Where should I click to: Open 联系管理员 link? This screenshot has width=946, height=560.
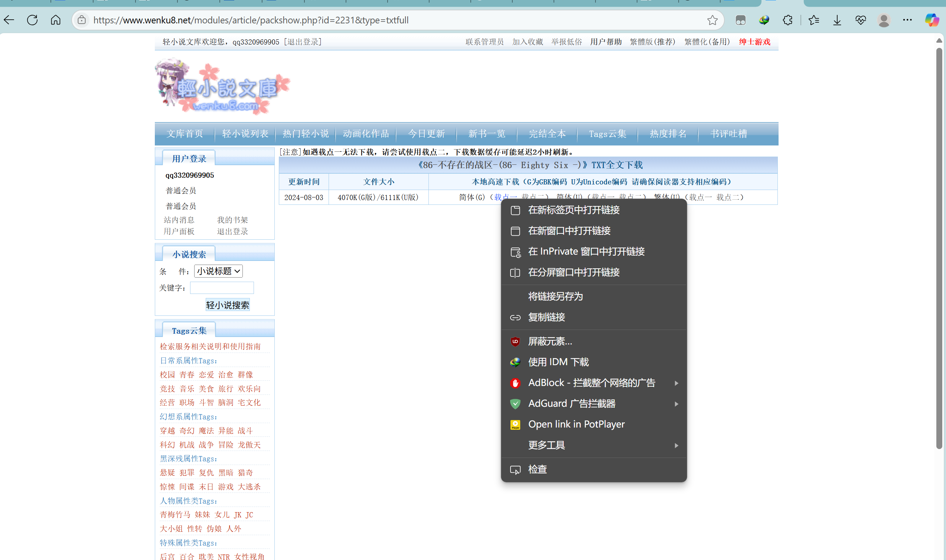pos(485,42)
